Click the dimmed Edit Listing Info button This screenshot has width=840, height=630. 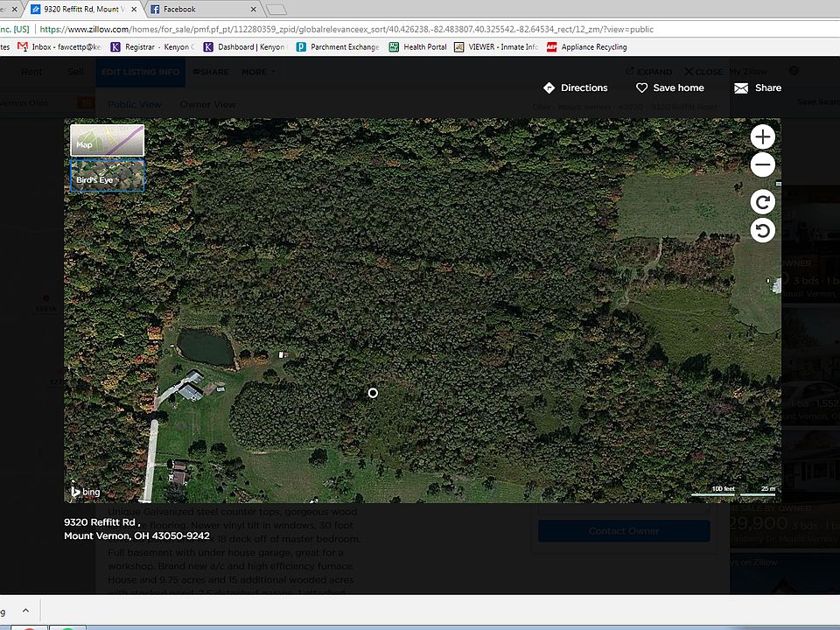coord(140,72)
